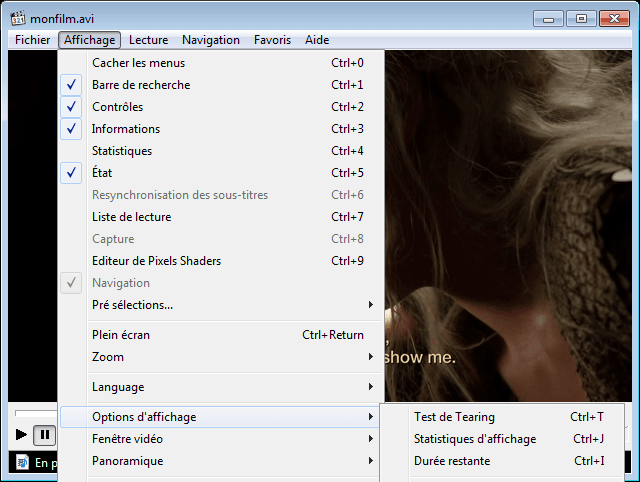Image resolution: width=640 pixels, height=482 pixels.
Task: Choose Plein écran from the menu
Action: point(120,335)
